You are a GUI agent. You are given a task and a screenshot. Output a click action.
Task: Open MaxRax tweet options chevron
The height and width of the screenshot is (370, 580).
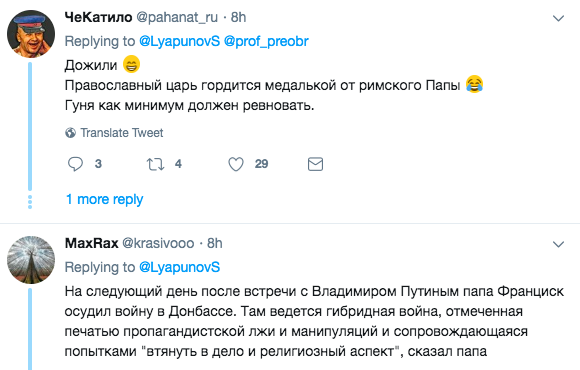(558, 244)
